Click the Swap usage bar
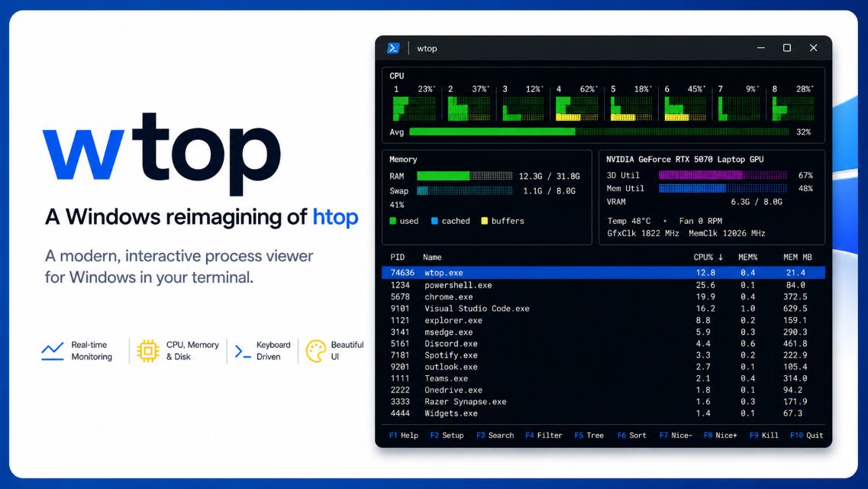 [x=464, y=190]
